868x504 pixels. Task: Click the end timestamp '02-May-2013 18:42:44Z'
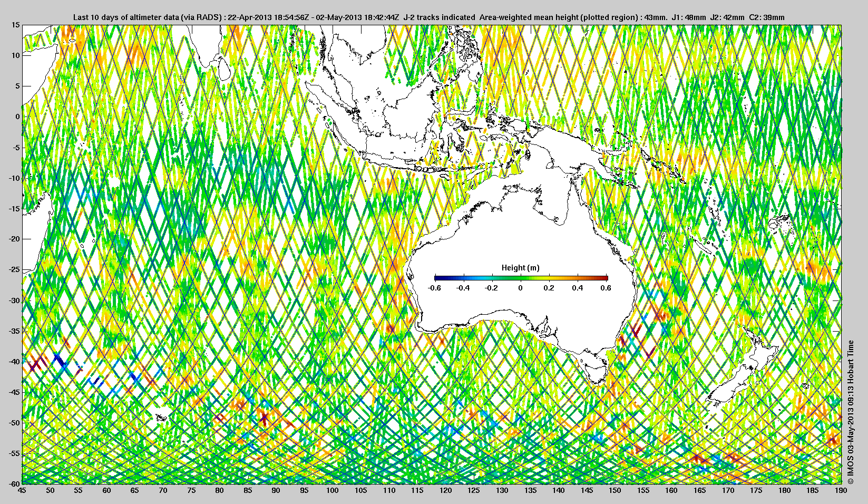coord(358,17)
